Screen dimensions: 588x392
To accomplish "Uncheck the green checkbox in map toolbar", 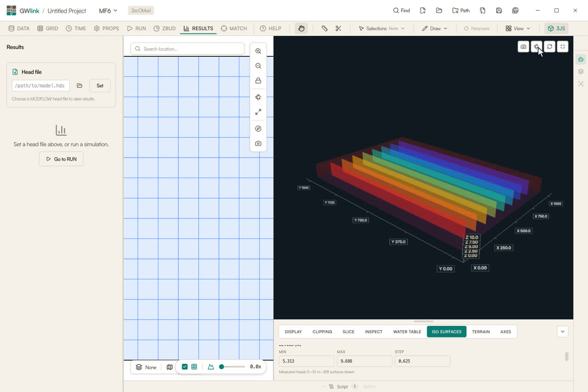I will [185, 367].
